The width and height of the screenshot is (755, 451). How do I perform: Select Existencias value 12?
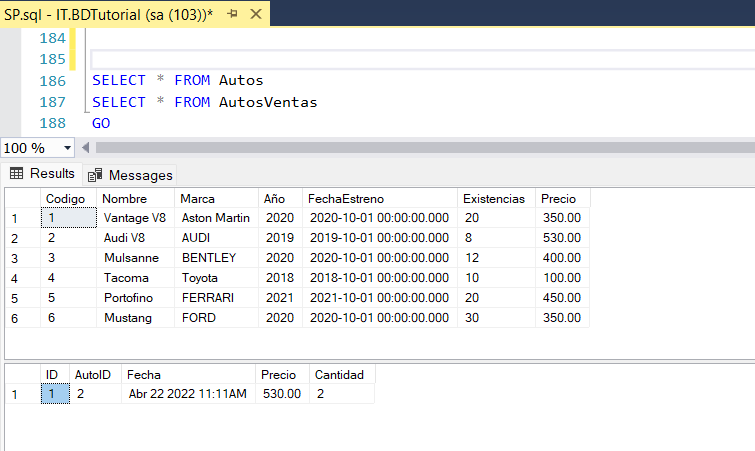pyautogui.click(x=496, y=258)
